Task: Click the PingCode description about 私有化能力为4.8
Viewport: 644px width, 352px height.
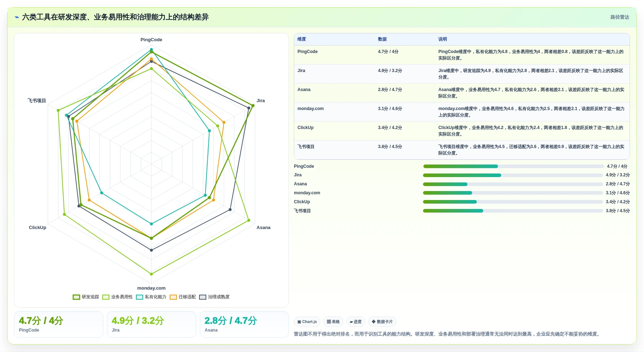Action: [x=531, y=55]
